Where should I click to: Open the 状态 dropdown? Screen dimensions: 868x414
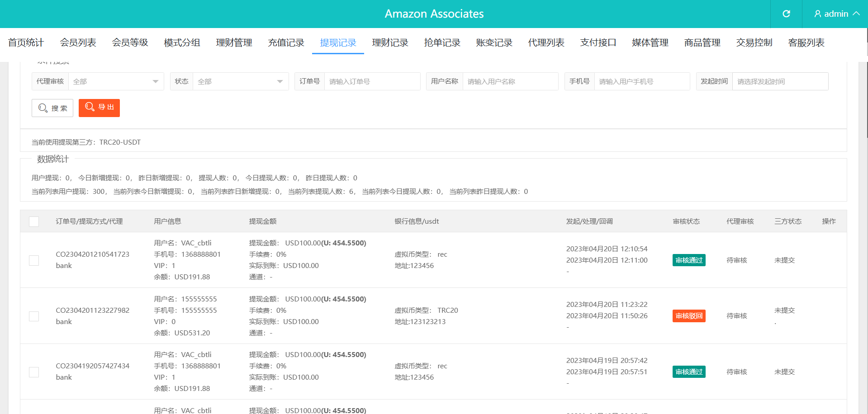pyautogui.click(x=241, y=81)
